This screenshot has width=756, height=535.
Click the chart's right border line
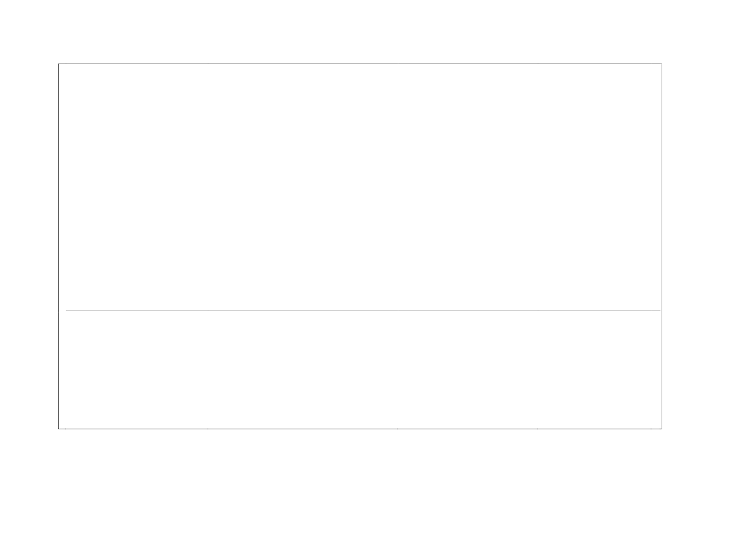[x=662, y=246]
